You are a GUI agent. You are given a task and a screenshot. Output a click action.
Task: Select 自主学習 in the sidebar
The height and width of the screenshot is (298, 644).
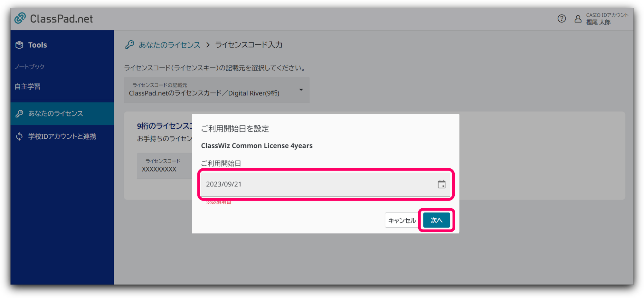click(x=28, y=86)
